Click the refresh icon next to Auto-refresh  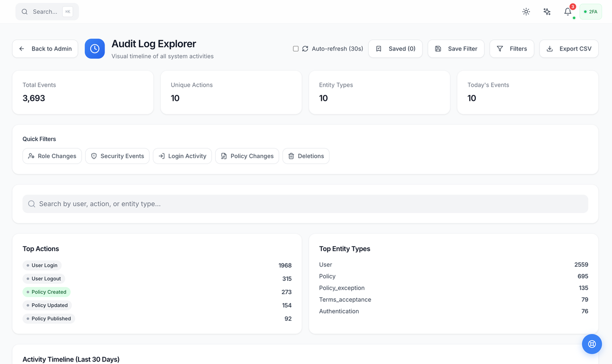(x=305, y=48)
